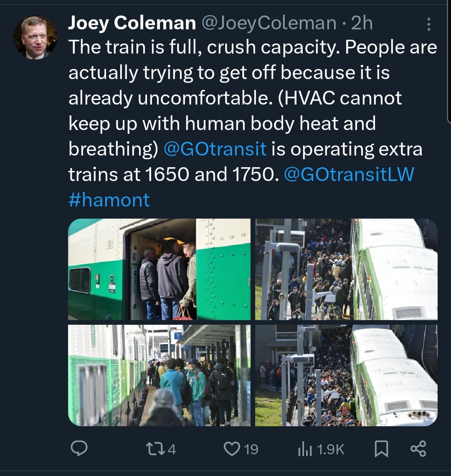
Task: Click the @JoeyColeman handle
Action: [x=269, y=23]
